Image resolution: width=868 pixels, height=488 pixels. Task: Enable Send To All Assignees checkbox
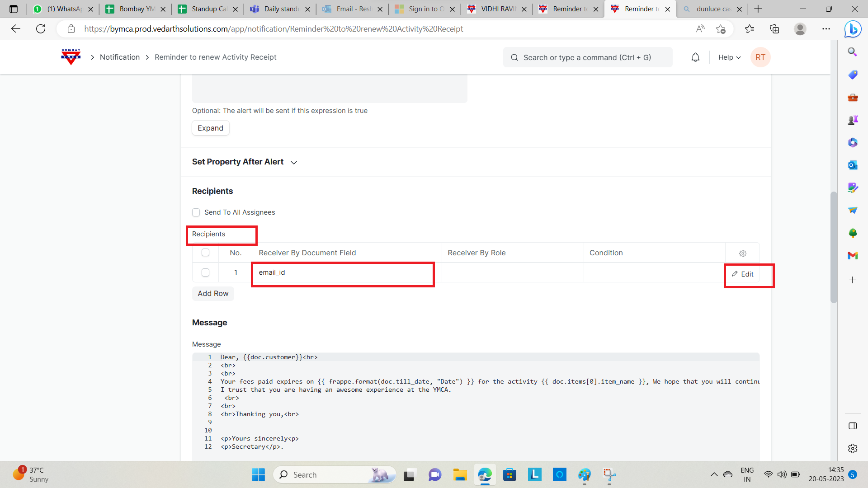coord(196,212)
